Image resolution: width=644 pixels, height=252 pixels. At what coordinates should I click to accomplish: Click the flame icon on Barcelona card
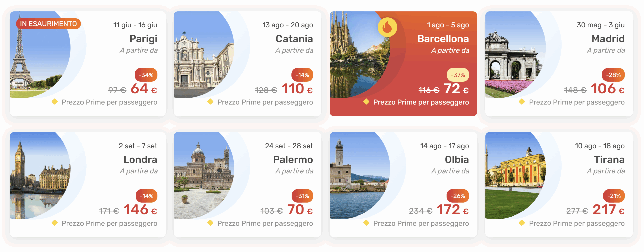click(x=387, y=27)
